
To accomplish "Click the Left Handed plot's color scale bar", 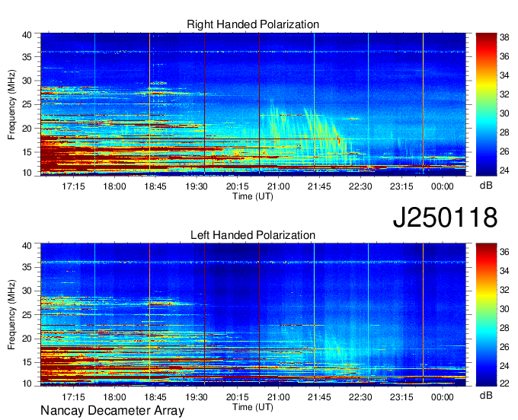I will tap(486, 315).
